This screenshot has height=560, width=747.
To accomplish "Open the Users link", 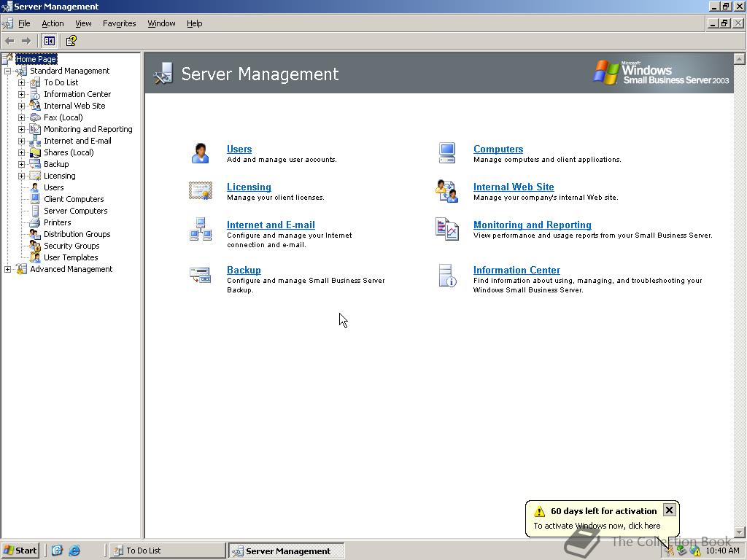I will pos(239,149).
